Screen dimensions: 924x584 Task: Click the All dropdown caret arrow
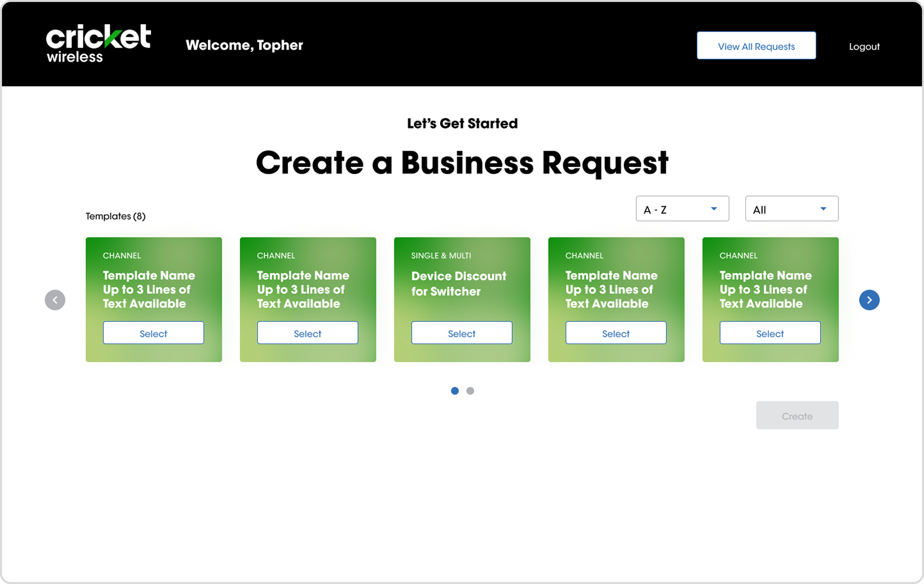pyautogui.click(x=823, y=209)
